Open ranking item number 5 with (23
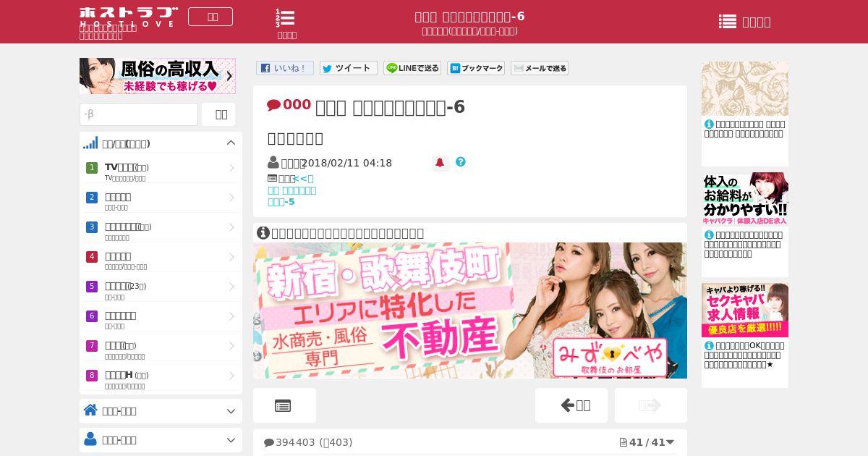The width and height of the screenshot is (868, 456). (161, 290)
